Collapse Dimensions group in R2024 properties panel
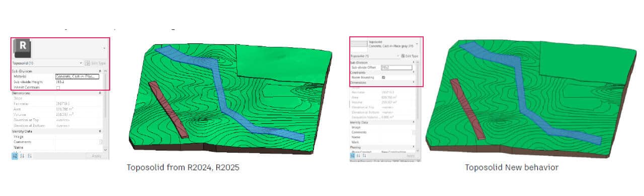Screen dimensions: 644x196 (x=100, y=93)
